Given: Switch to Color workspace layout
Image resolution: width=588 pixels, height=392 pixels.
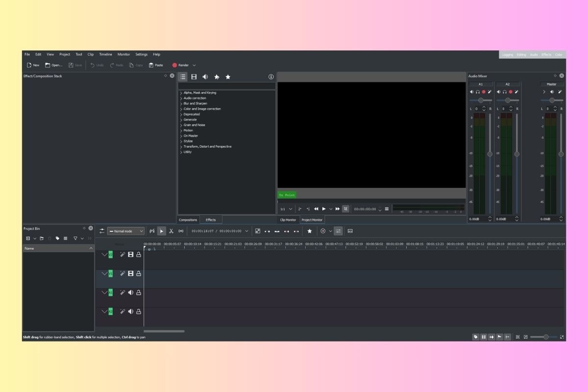Looking at the screenshot, I should pyautogui.click(x=559, y=55).
